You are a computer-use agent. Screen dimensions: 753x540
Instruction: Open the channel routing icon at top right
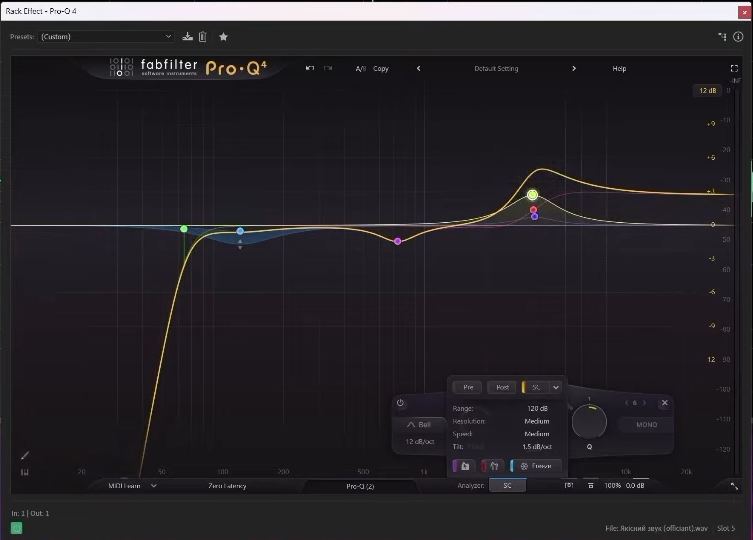pos(722,37)
